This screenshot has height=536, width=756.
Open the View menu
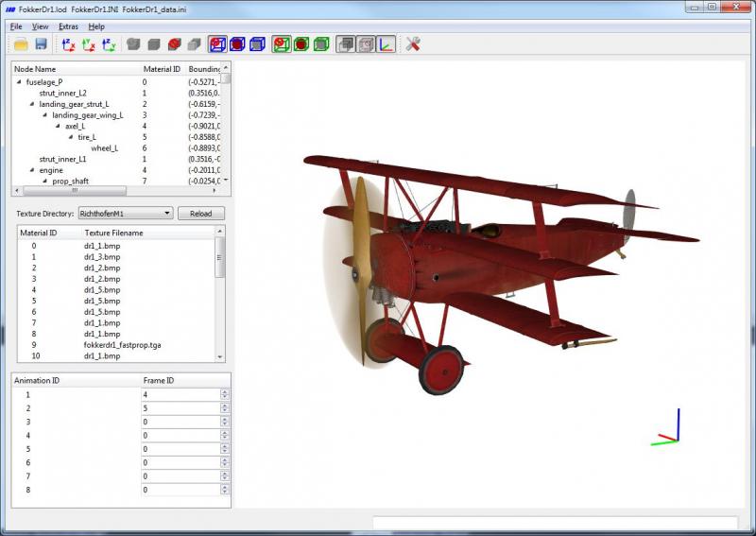(x=40, y=26)
